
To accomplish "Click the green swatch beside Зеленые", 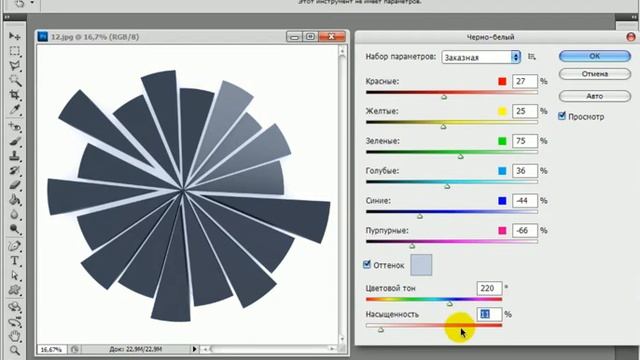I will coord(502,141).
